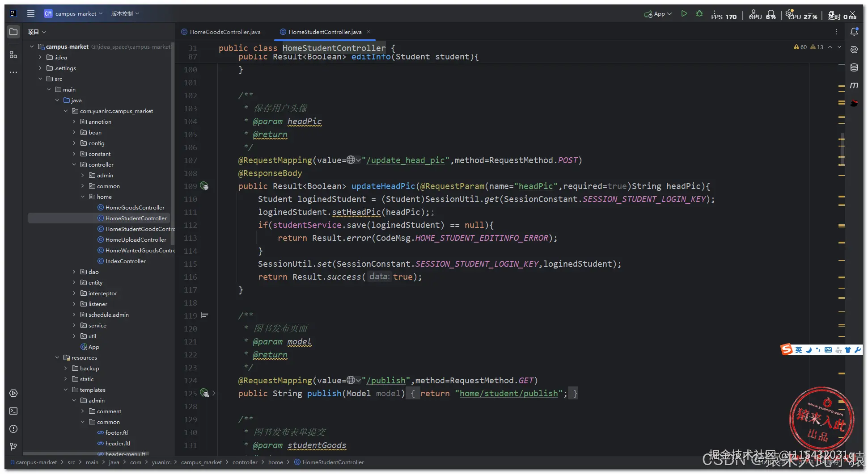Expand the dao package
This screenshot has width=868, height=474.
(x=74, y=272)
